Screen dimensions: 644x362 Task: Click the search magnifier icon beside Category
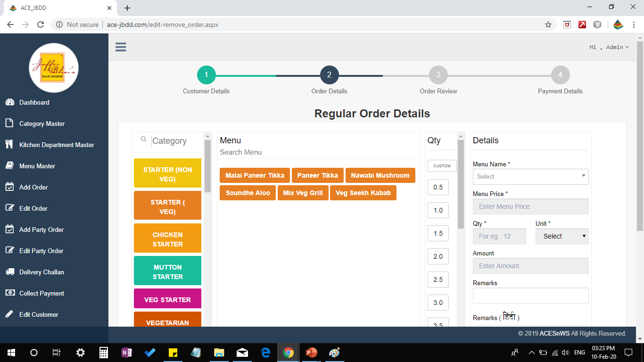tap(143, 140)
